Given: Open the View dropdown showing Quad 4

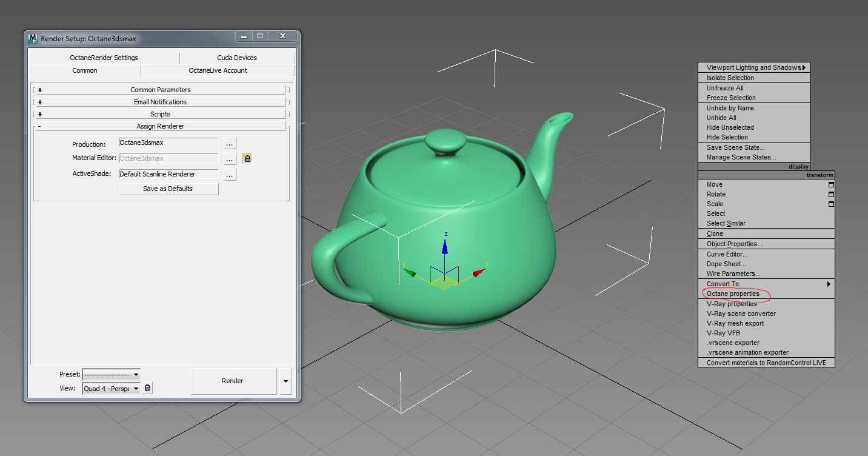Looking at the screenshot, I should 112,388.
